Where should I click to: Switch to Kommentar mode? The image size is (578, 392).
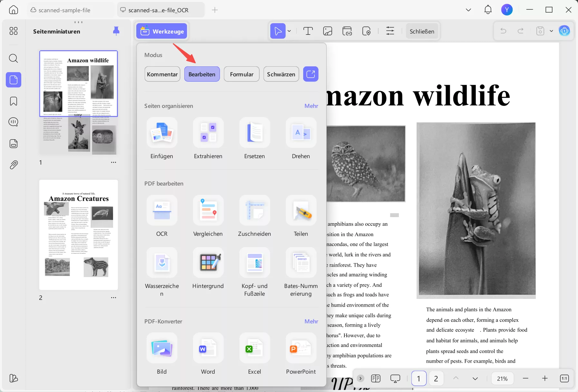[162, 74]
